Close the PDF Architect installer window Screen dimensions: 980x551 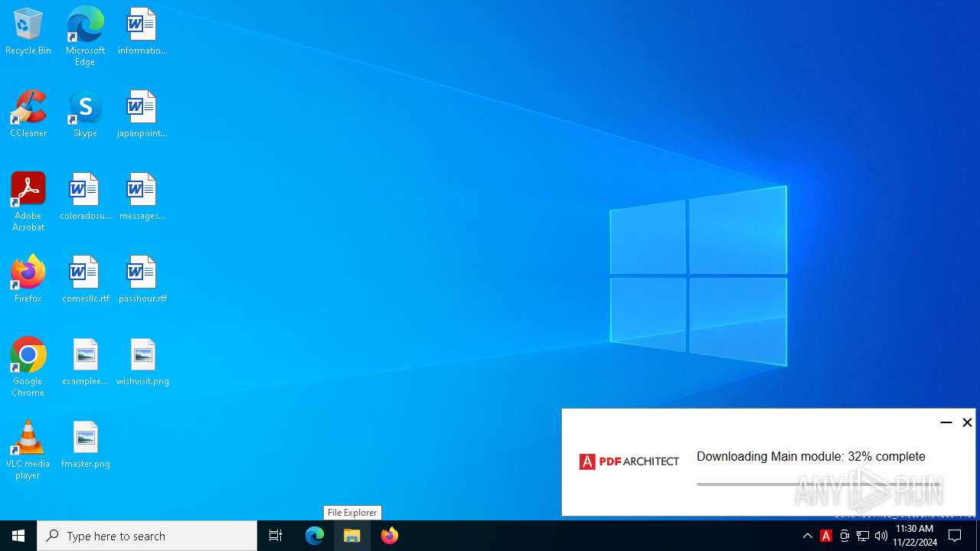point(967,422)
